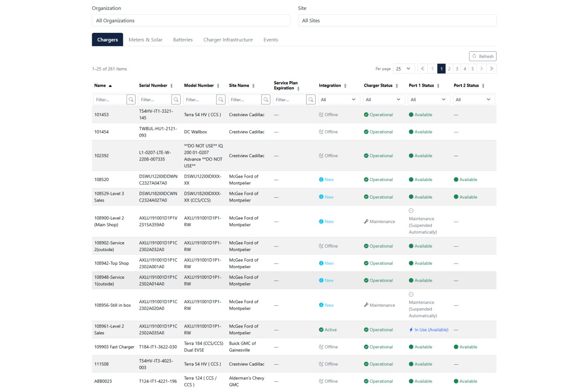Click '1–25 of 261 items' text
The height and width of the screenshot is (389, 588).
pos(109,69)
